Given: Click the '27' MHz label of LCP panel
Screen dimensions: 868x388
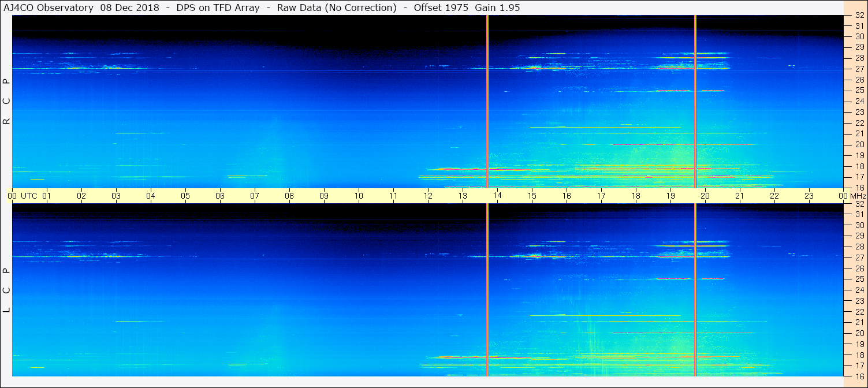Looking at the screenshot, I should point(860,258).
